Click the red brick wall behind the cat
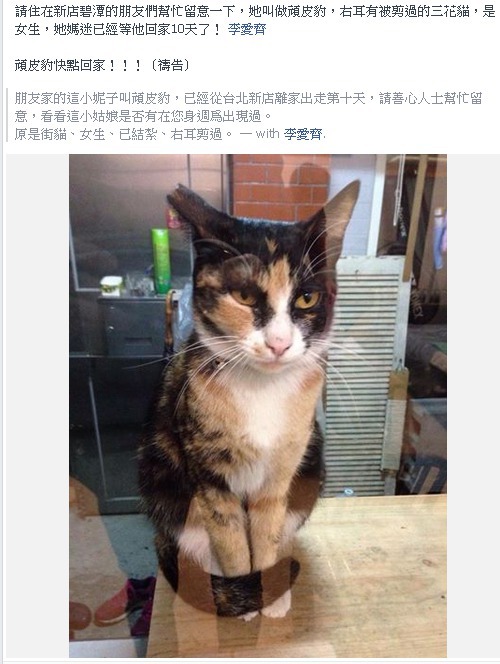 coord(281,187)
